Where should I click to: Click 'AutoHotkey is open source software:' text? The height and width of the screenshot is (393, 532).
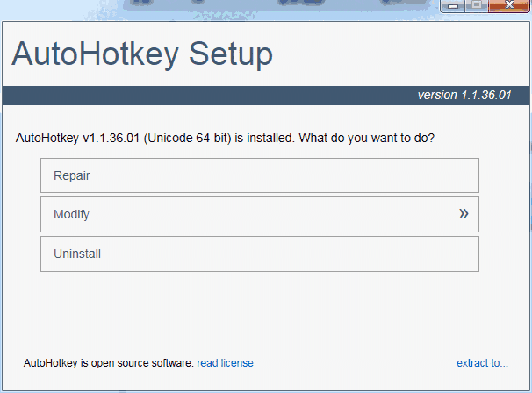point(109,363)
